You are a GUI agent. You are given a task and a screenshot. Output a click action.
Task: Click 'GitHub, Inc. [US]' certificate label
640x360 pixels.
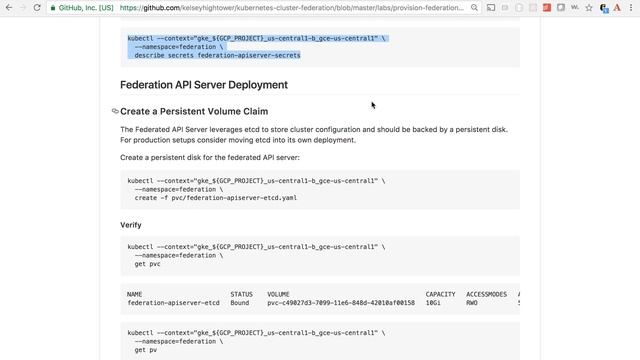click(x=86, y=8)
